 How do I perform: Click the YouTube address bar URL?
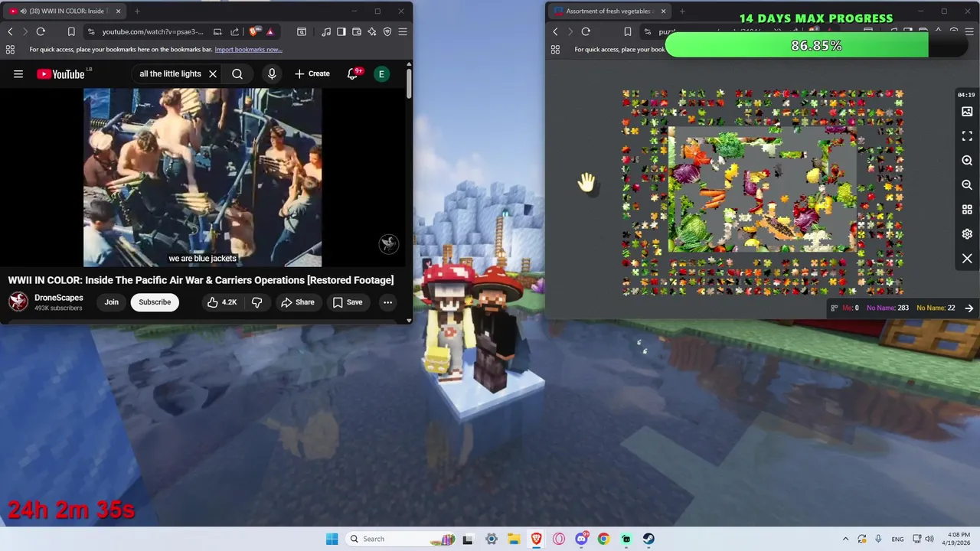click(153, 31)
